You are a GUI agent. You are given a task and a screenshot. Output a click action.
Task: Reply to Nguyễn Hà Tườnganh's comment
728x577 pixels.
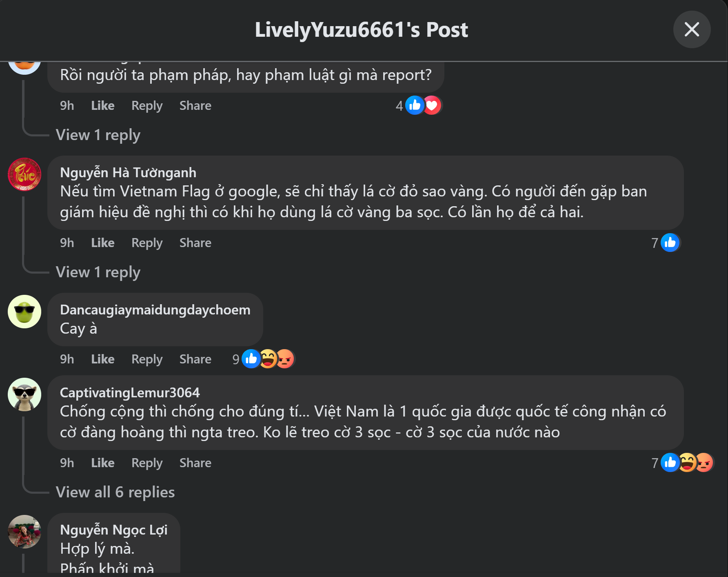[147, 243]
